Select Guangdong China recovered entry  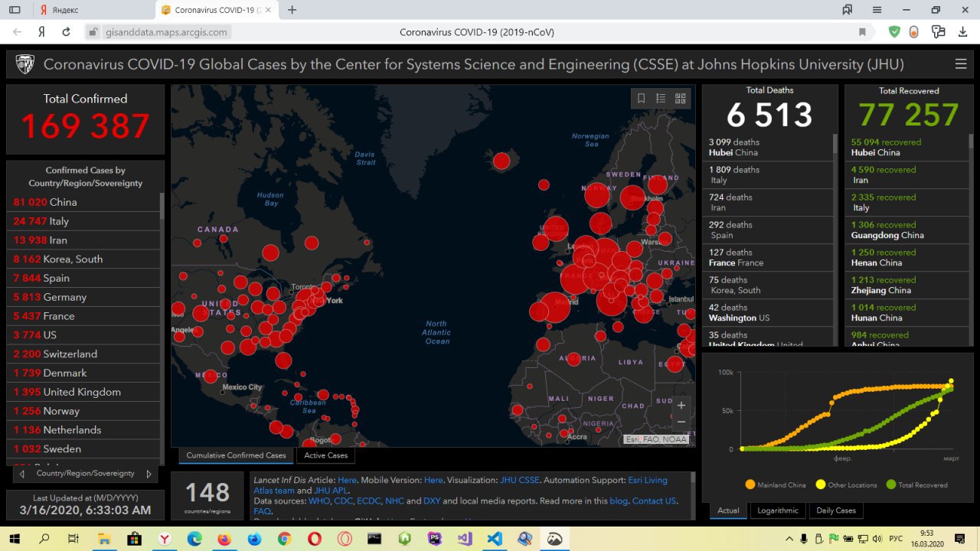(906, 230)
